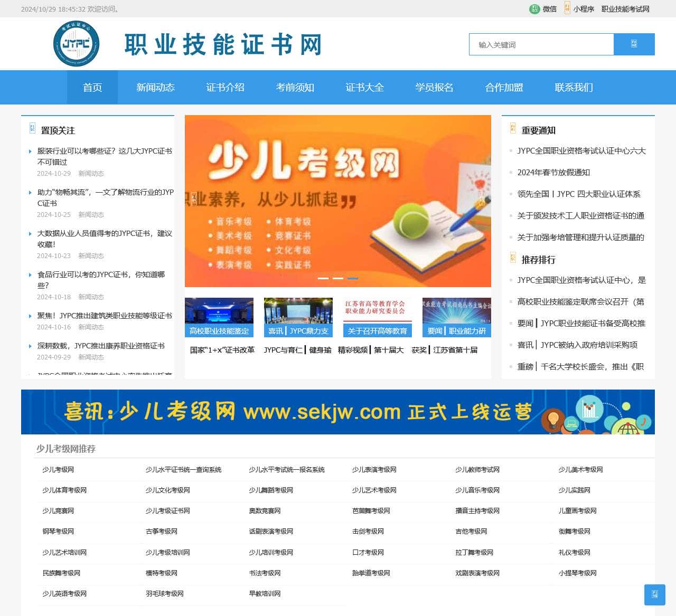Open the 国家“1+x”证书改革 link
Screen dimensions: 676x616
click(x=222, y=350)
